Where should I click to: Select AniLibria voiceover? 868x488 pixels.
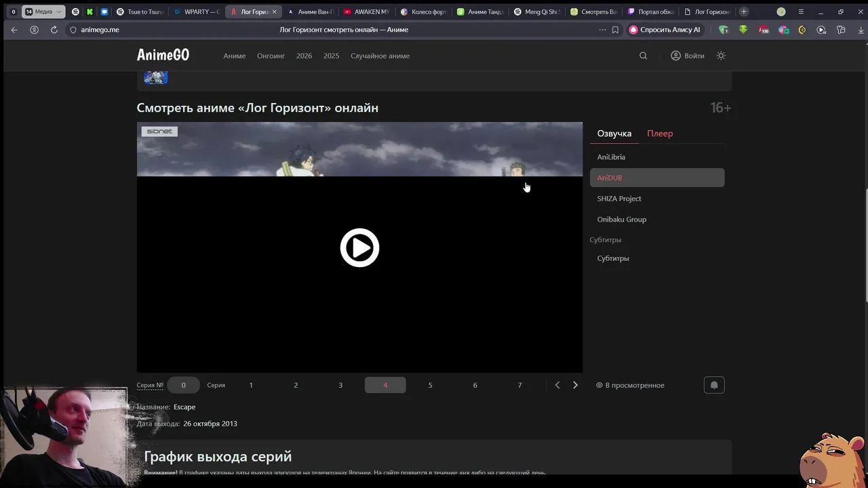click(x=657, y=157)
